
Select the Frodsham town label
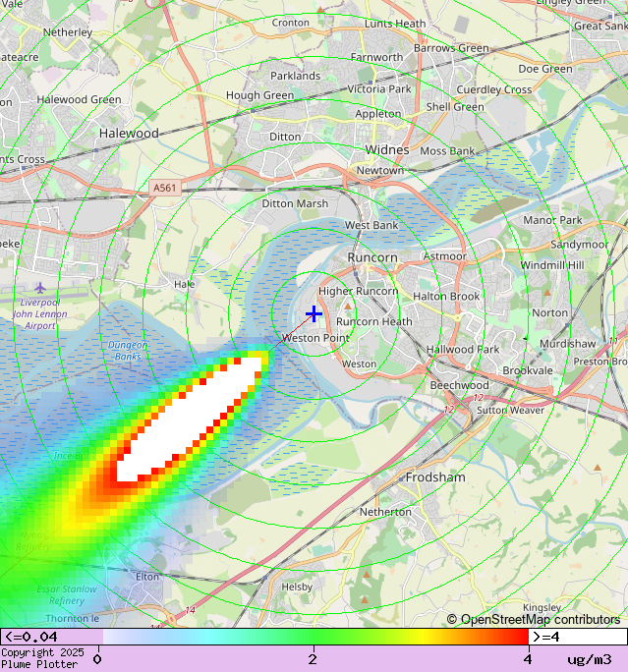click(435, 476)
